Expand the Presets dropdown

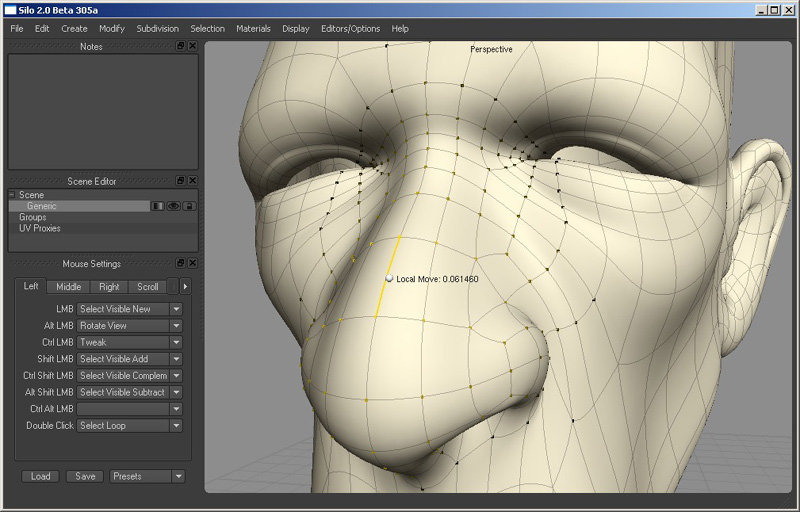[178, 477]
